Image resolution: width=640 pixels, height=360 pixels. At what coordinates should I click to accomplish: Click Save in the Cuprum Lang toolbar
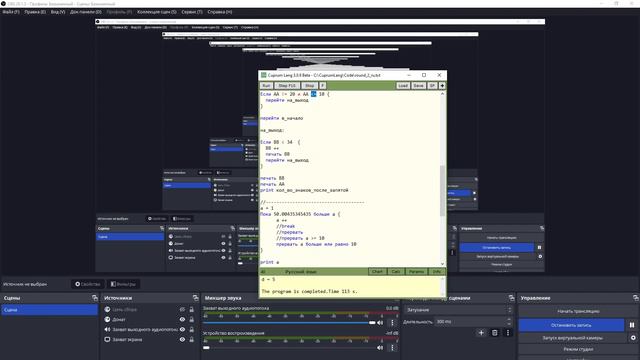pyautogui.click(x=418, y=86)
